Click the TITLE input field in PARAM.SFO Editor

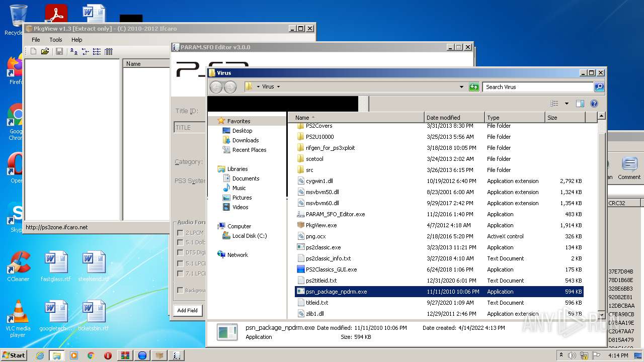tap(190, 128)
